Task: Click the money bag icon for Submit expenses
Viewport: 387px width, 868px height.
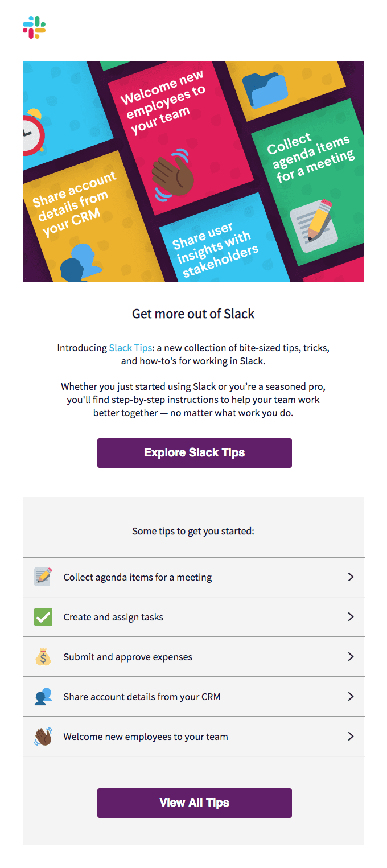Action: pyautogui.click(x=43, y=657)
